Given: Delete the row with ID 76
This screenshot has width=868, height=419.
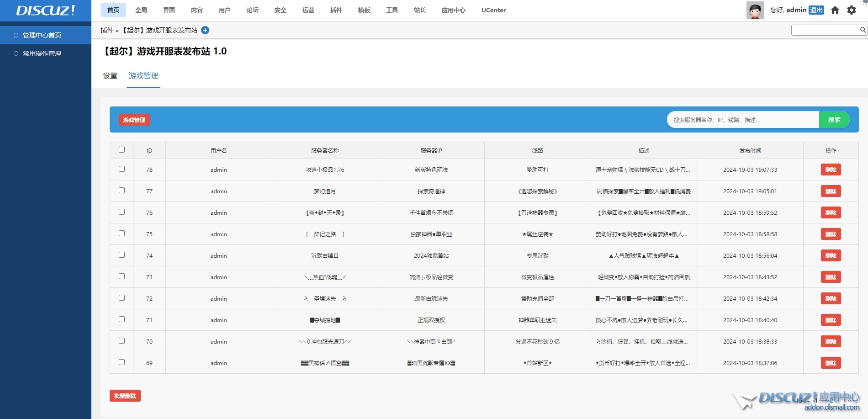Looking at the screenshot, I should 831,212.
